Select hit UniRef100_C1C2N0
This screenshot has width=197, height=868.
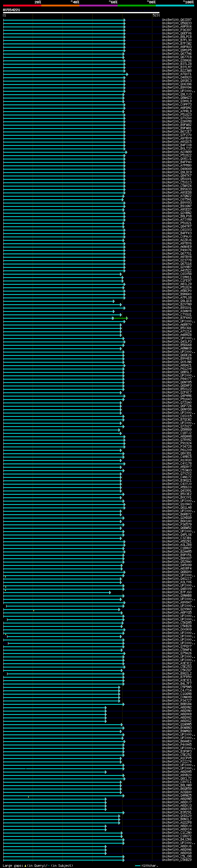(177, 833)
